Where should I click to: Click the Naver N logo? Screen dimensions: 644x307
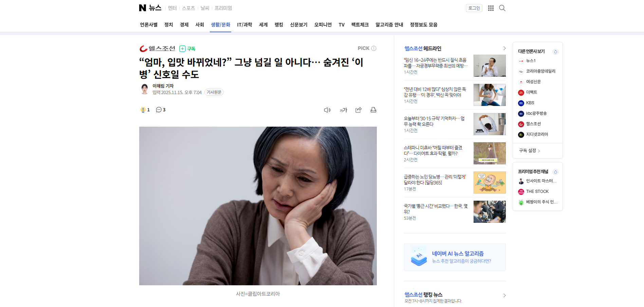coord(143,8)
